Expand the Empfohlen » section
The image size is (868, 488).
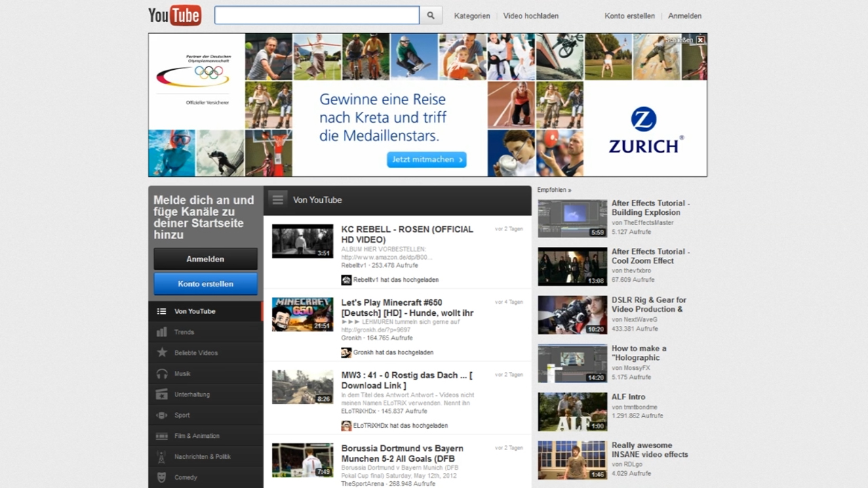tap(554, 190)
